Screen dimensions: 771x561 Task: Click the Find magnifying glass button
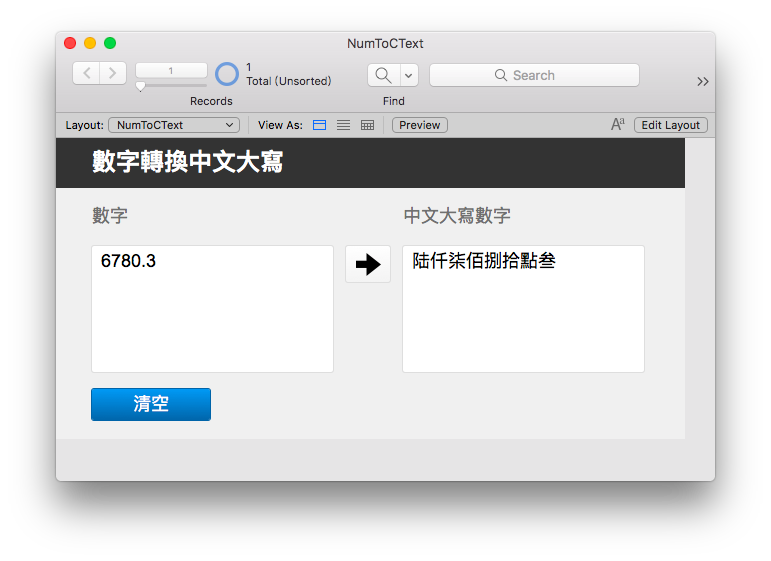(x=384, y=75)
